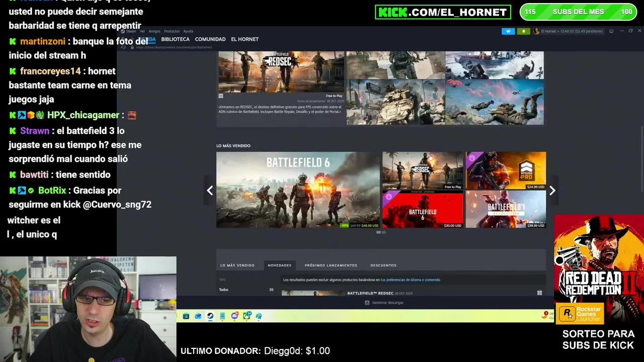
Task: Open language or content preferences link
Action: (x=410, y=280)
